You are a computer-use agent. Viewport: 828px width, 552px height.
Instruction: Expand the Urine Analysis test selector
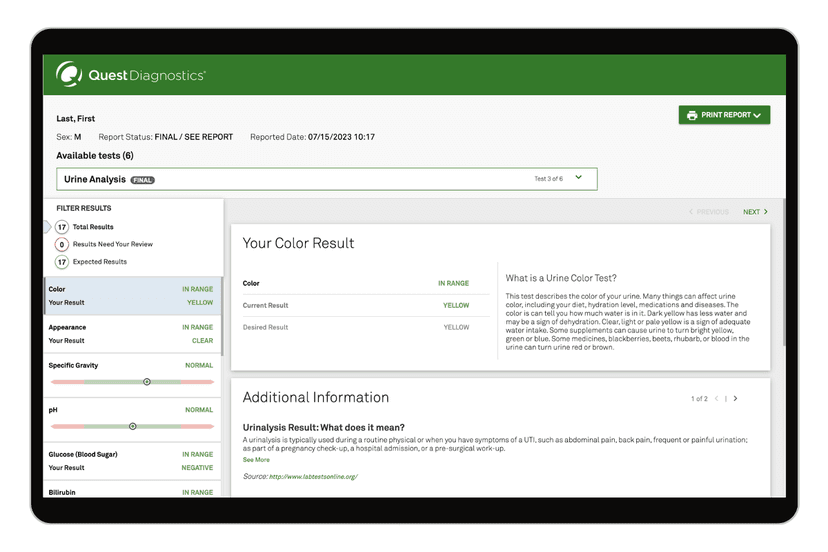(x=579, y=178)
